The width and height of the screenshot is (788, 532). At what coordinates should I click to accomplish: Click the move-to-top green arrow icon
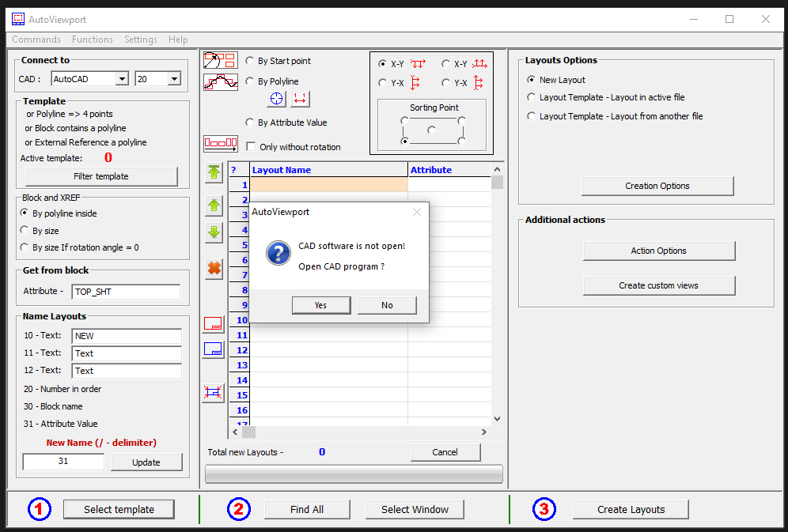click(214, 172)
